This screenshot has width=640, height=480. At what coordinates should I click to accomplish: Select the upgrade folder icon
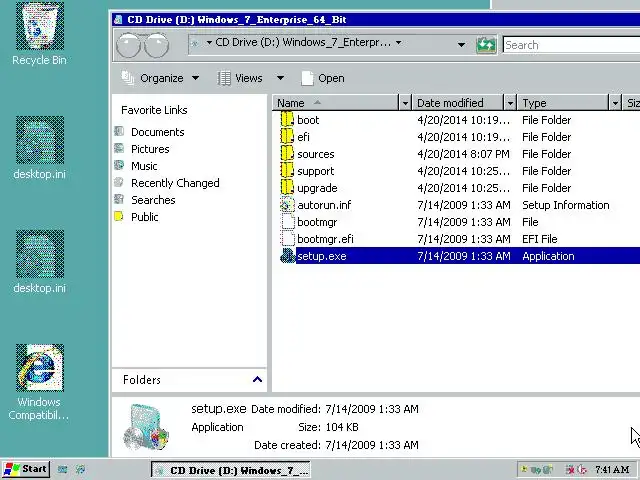287,188
